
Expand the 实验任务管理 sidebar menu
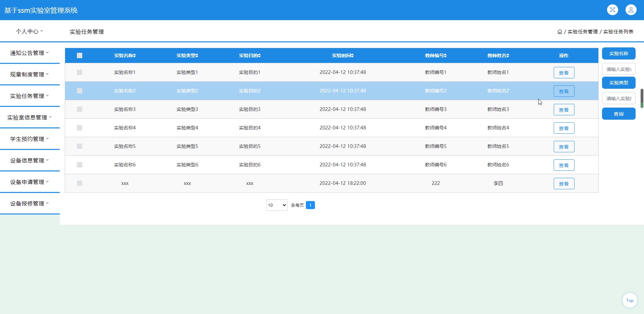click(30, 96)
